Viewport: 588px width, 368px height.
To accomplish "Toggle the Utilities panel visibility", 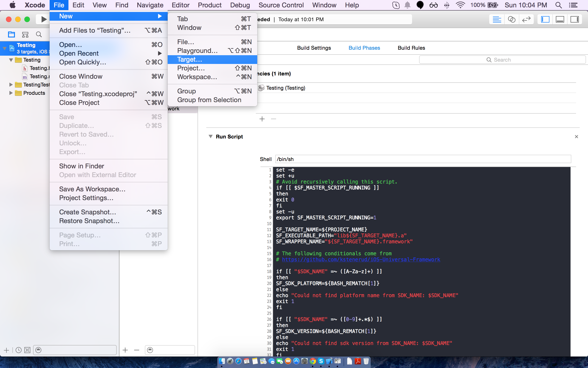I will point(575,19).
